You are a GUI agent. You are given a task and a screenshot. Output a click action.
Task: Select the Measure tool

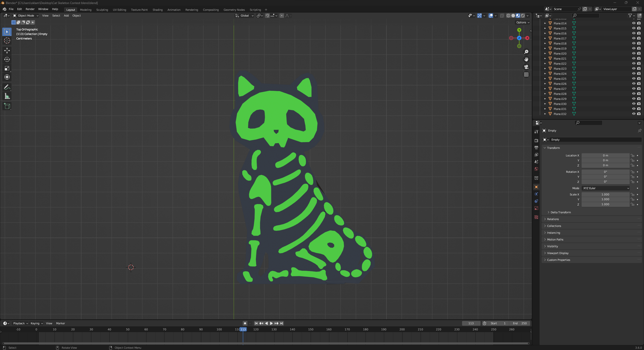(7, 96)
